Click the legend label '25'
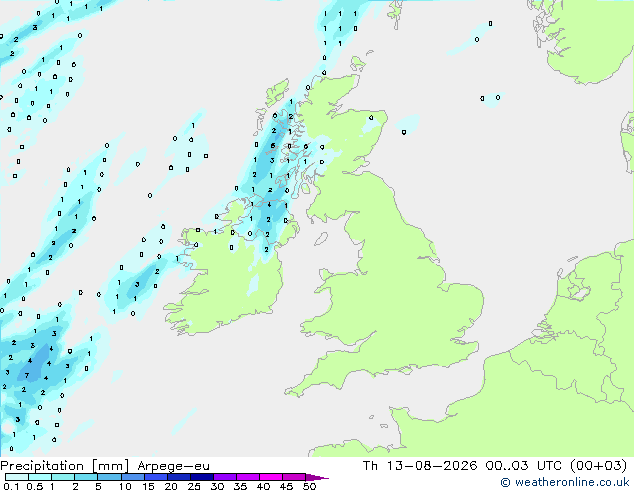Image resolution: width=634 pixels, height=490 pixels. [194, 486]
